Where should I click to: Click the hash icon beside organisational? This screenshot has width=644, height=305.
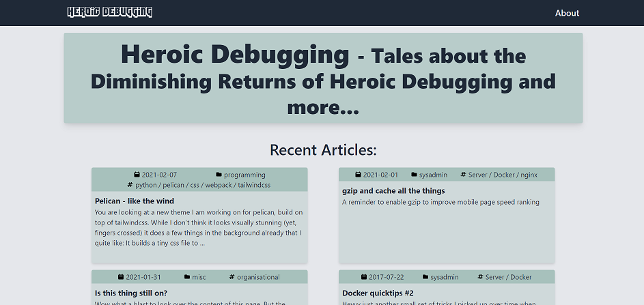click(232, 277)
